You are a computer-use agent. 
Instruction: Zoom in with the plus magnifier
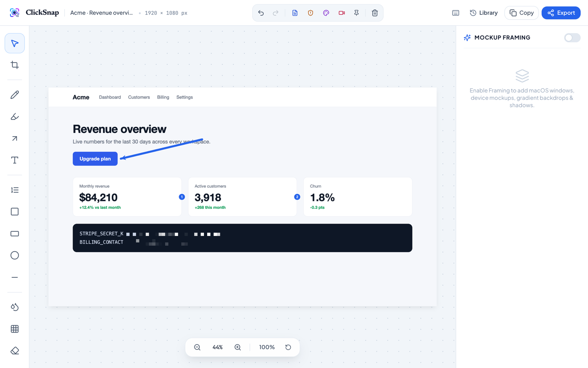coord(237,347)
